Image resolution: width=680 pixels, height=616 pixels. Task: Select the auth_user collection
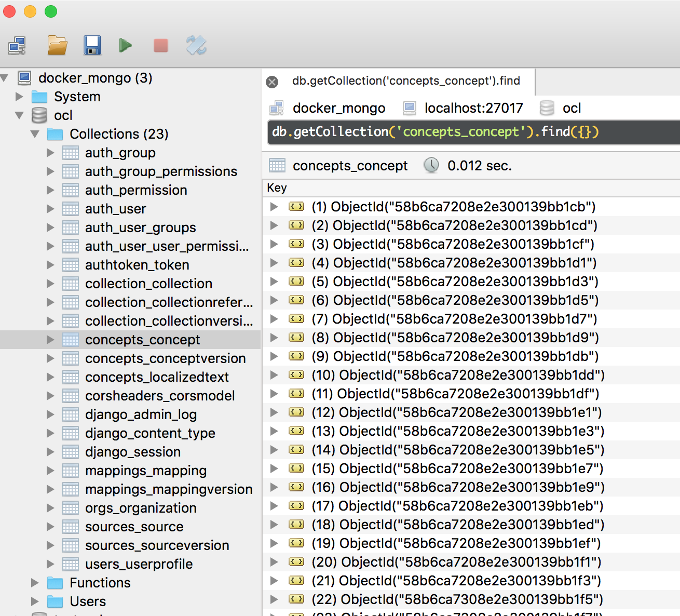[x=115, y=209]
